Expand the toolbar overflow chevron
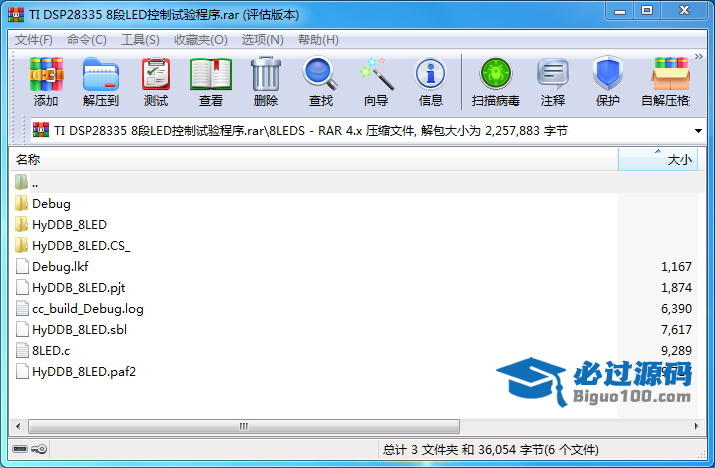Screen dimensions: 715x468 click(699, 57)
